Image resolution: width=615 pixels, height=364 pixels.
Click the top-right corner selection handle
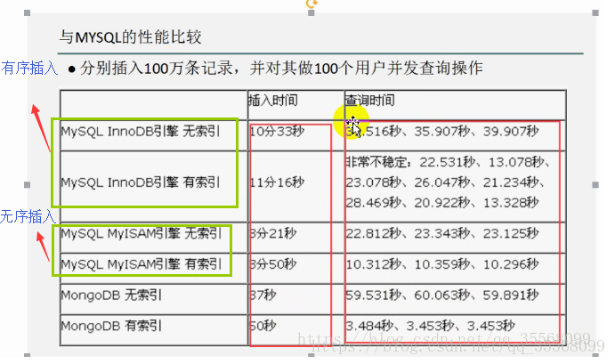click(x=595, y=13)
